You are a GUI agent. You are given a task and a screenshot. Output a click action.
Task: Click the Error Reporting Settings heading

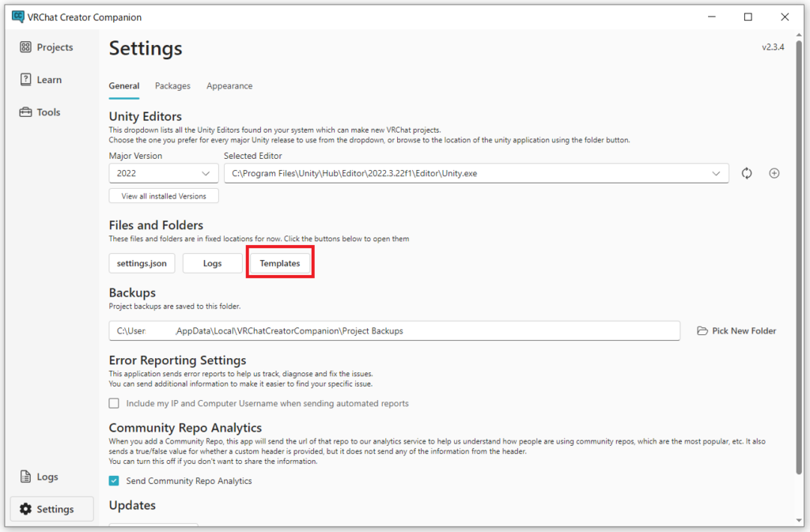[178, 360]
